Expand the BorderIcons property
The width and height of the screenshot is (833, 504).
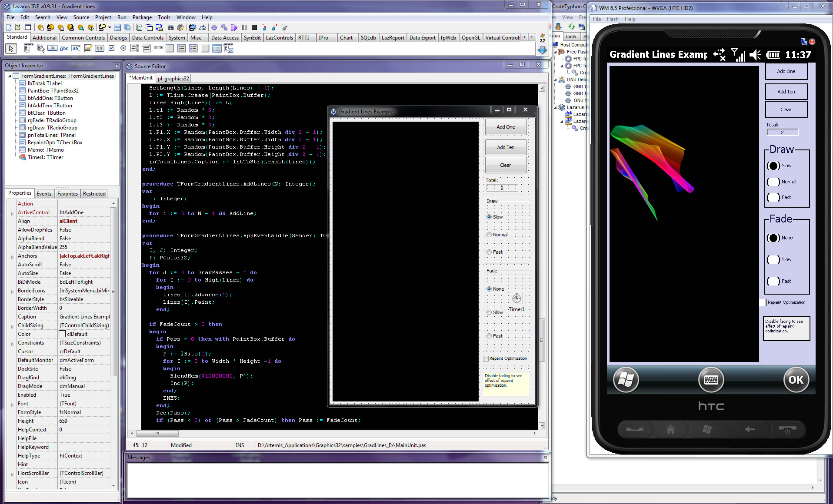pos(12,291)
